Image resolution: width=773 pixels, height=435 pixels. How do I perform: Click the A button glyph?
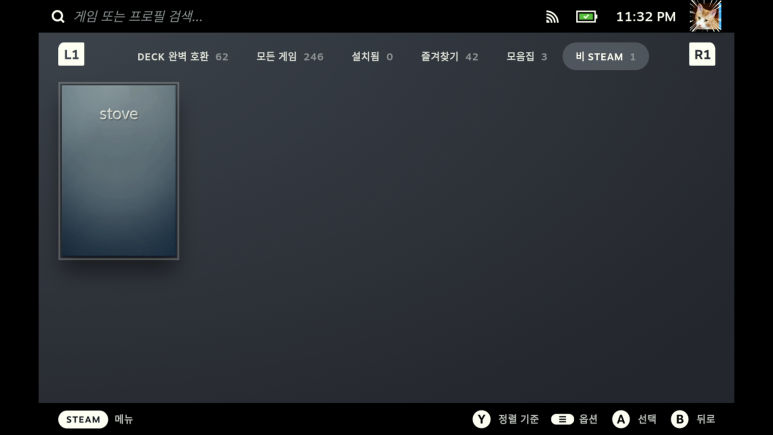click(621, 419)
